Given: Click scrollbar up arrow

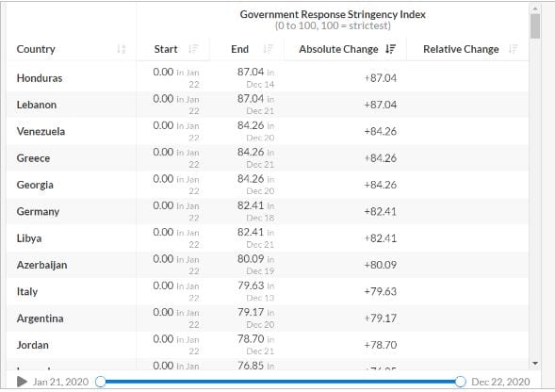Looking at the screenshot, I should 535,8.
